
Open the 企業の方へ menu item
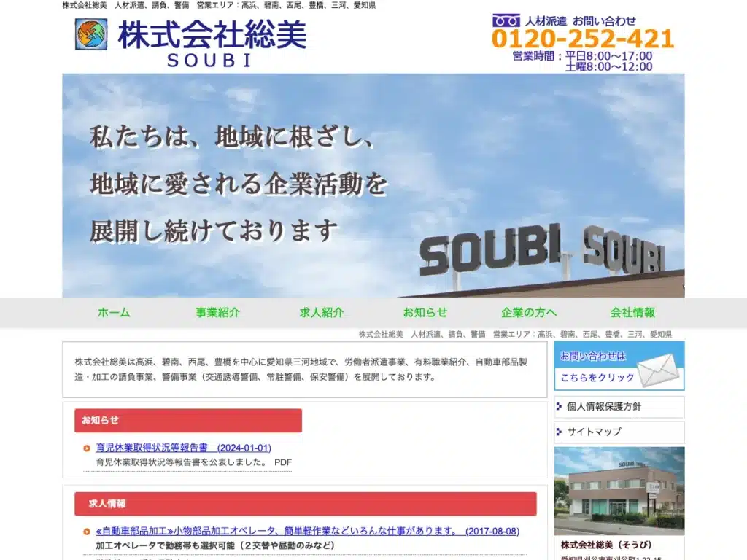click(x=529, y=312)
